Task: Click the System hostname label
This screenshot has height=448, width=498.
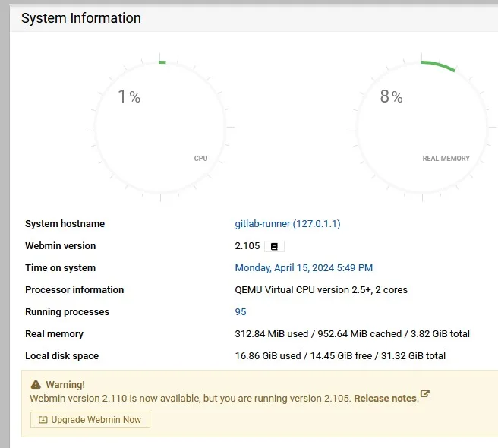Action: point(65,224)
